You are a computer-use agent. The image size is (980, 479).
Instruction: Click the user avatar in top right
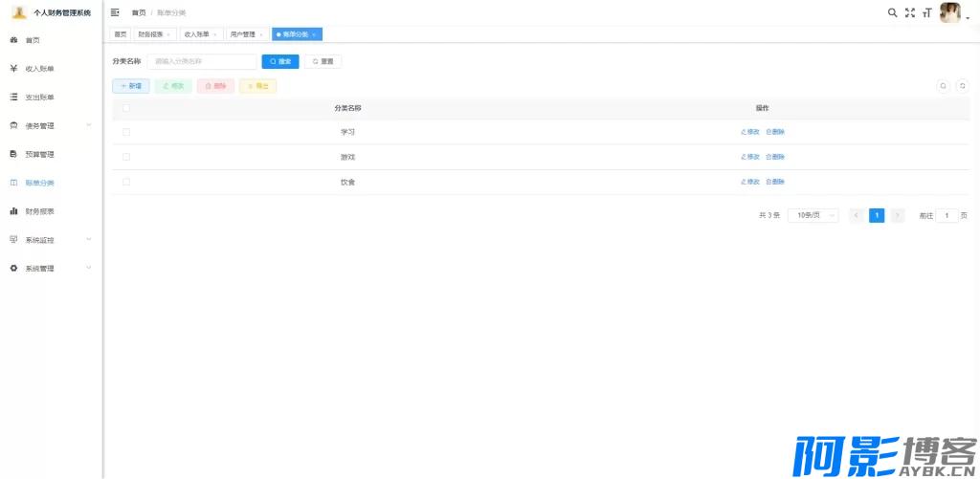949,12
